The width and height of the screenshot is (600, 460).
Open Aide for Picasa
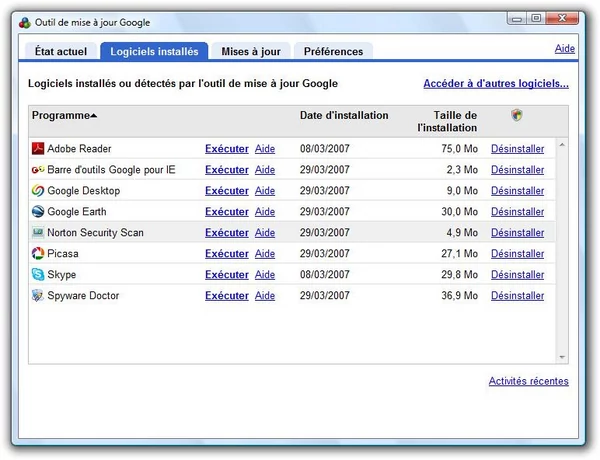coord(265,253)
